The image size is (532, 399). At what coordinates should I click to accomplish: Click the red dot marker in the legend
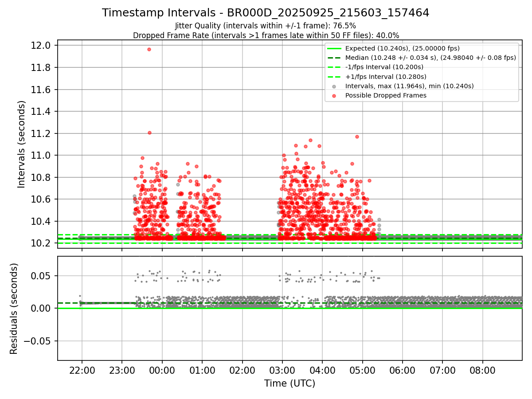pyautogui.click(x=334, y=95)
